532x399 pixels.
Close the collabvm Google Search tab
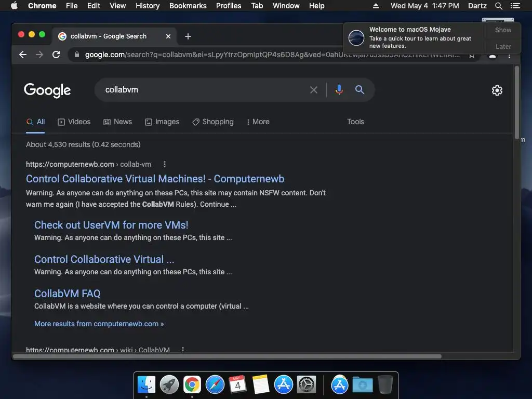(x=168, y=36)
